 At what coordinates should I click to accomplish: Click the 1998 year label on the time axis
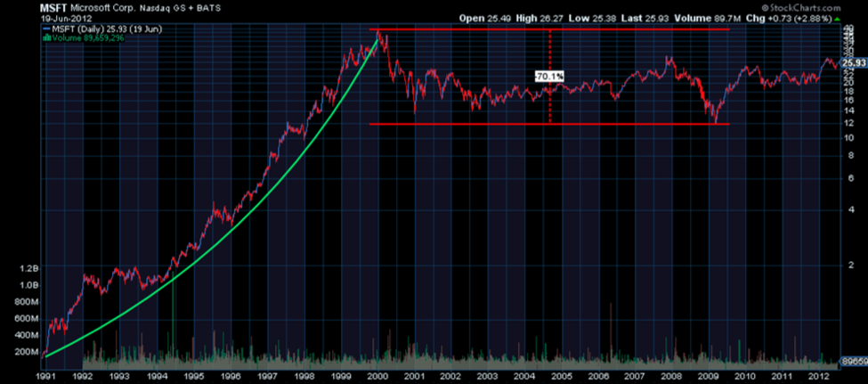pyautogui.click(x=304, y=378)
